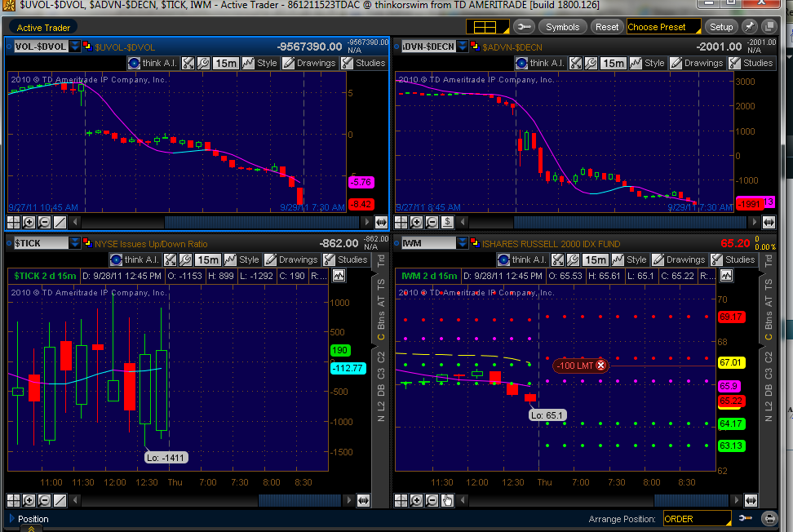Zoom in on the $UVOL-$DVOL chart

point(29,222)
